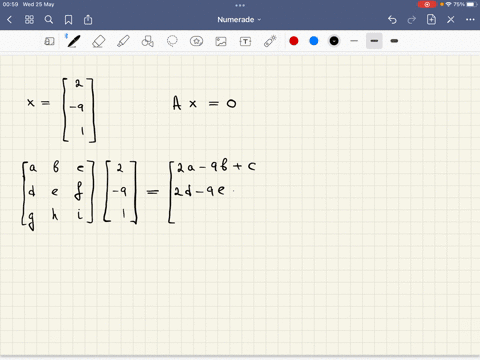Tap the date Wed 25 May
This screenshot has width=480, height=360.
[x=38, y=4]
